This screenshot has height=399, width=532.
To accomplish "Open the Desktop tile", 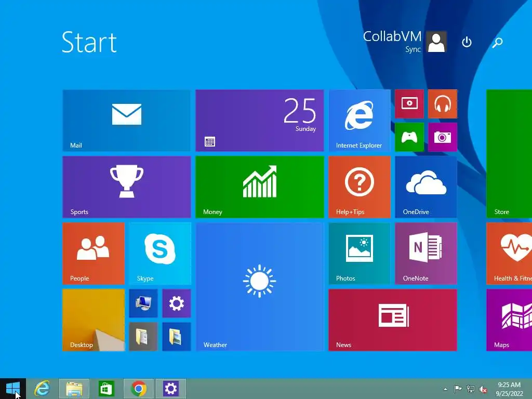I will (x=94, y=320).
